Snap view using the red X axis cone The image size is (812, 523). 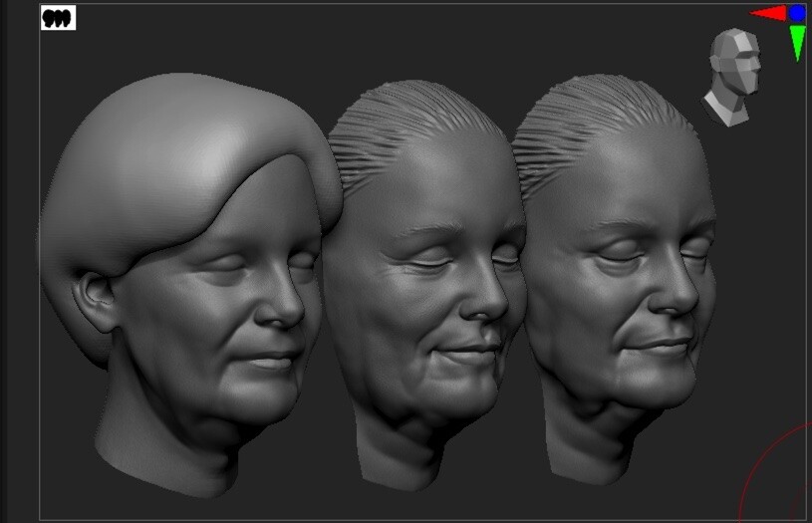pyautogui.click(x=768, y=14)
